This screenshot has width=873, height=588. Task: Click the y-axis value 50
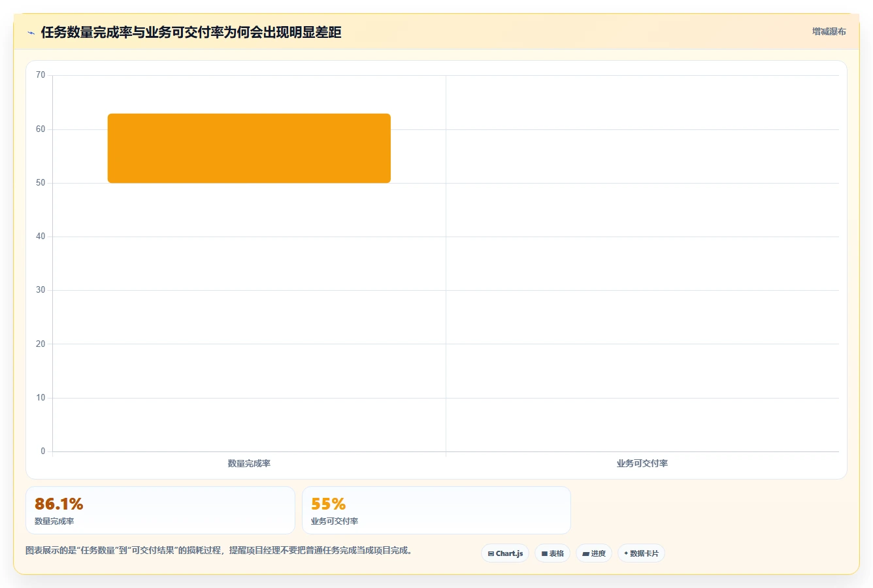pyautogui.click(x=41, y=183)
